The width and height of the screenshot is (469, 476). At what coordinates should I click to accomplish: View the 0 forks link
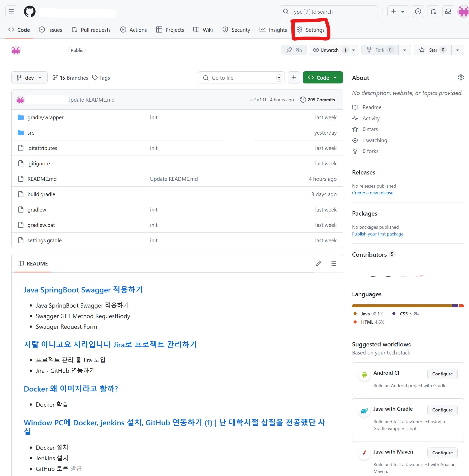point(365,151)
